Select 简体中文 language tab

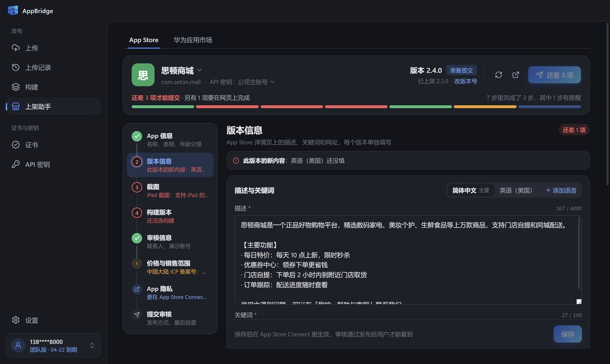coord(470,190)
